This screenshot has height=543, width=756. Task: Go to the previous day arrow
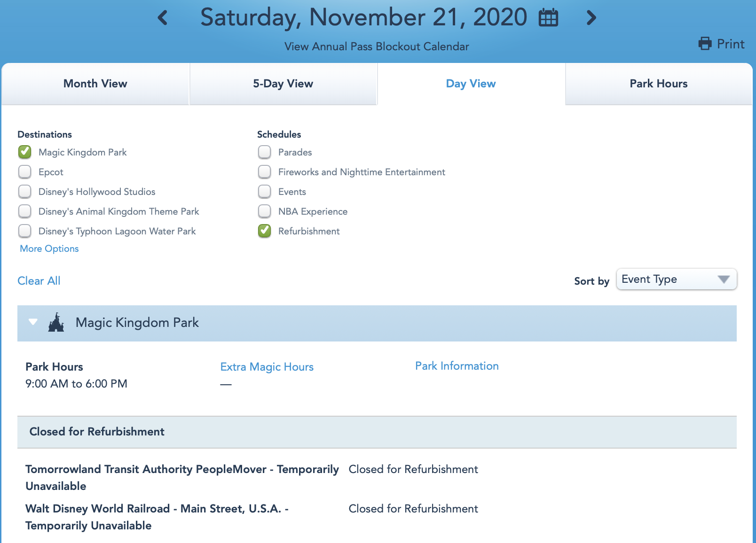pos(163,18)
